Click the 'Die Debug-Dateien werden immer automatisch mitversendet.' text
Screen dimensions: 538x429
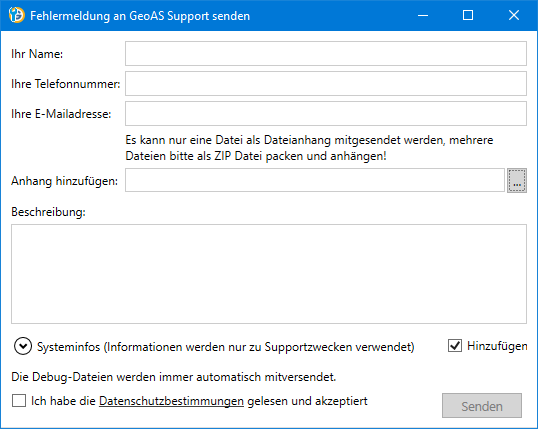(174, 377)
